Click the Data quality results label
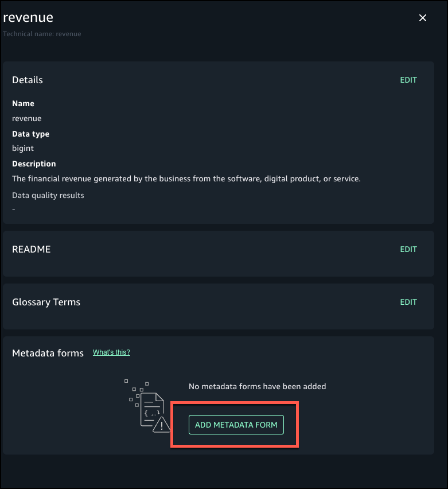The height and width of the screenshot is (489, 448). 48,195
